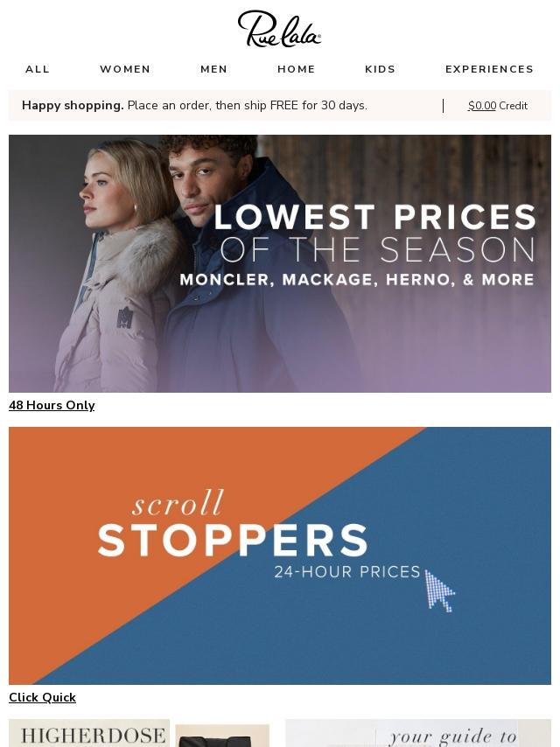The image size is (560, 747).
Task: Open the ALL category
Action: (x=38, y=69)
